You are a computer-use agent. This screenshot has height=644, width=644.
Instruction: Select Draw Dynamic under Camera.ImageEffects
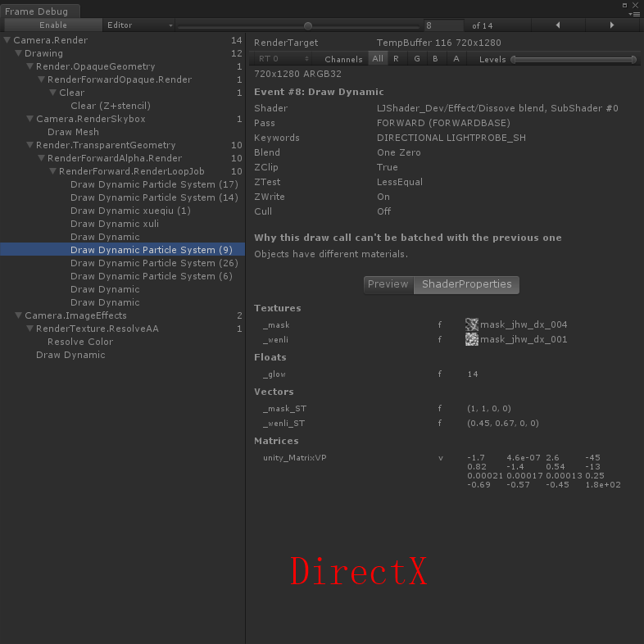point(70,355)
